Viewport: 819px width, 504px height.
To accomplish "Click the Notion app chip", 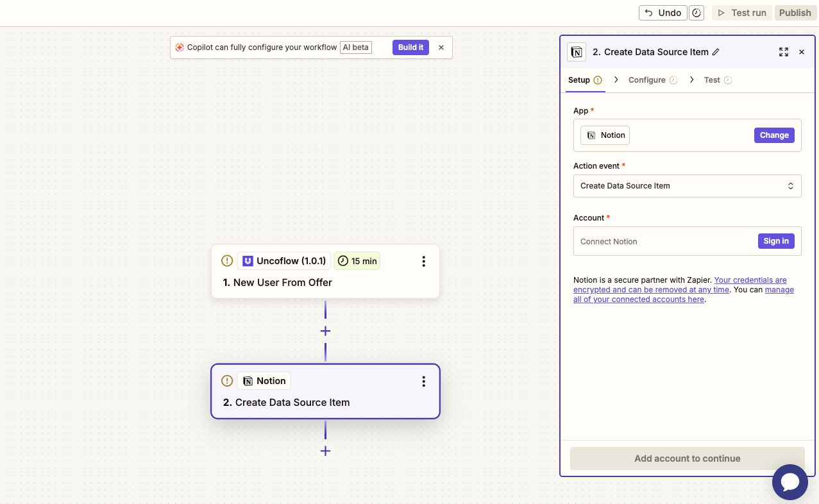I will pyautogui.click(x=605, y=135).
